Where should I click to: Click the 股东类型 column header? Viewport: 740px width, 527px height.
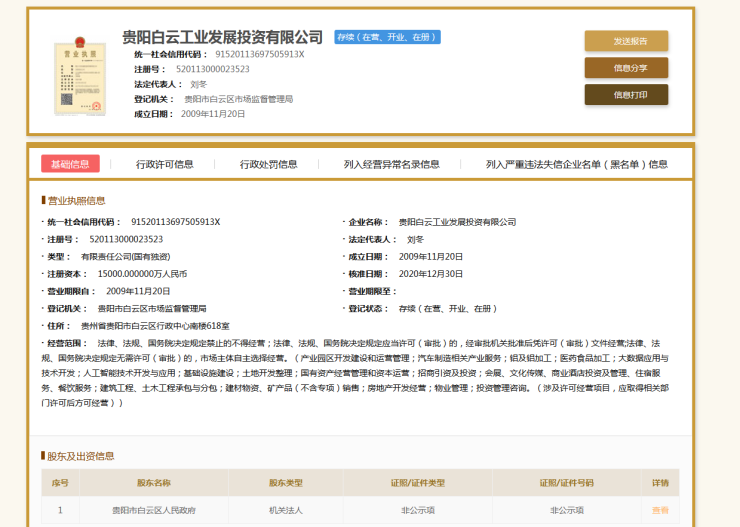coord(286,483)
